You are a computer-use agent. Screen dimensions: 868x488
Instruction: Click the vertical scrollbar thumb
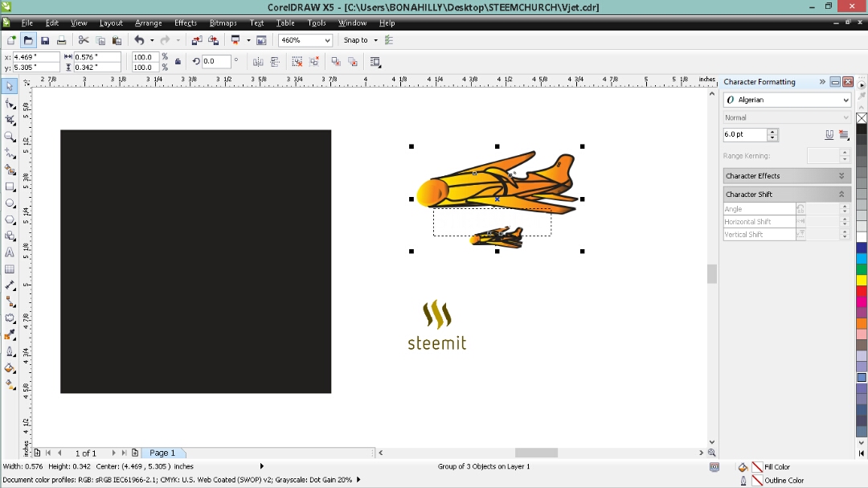click(712, 274)
